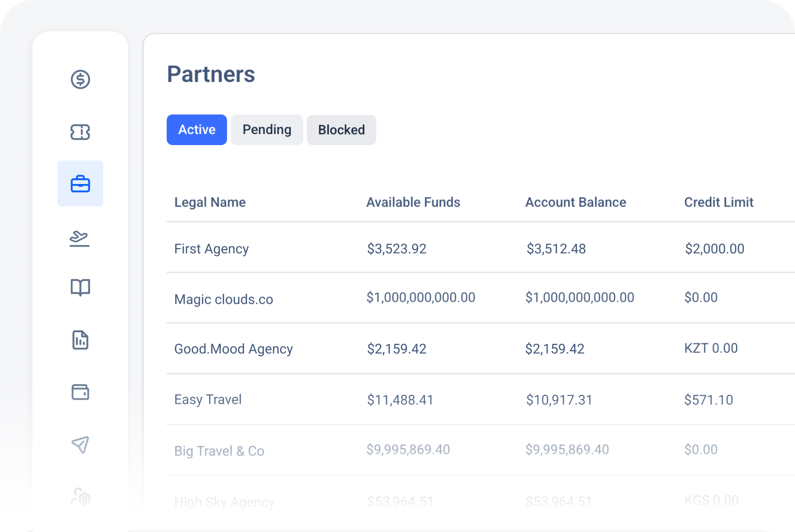The image size is (795, 532).
Task: Click the KGS 0.00 credit limit
Action: click(x=711, y=500)
